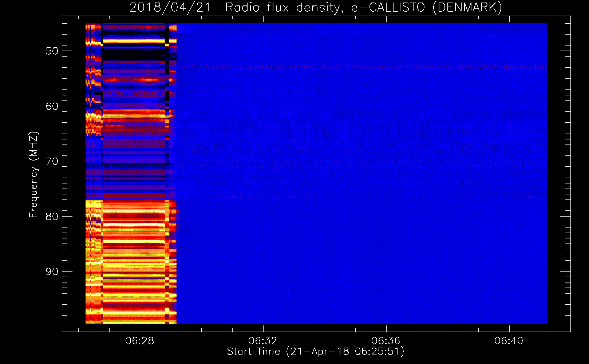Click the 70 MHz frequency tick label

(52, 161)
